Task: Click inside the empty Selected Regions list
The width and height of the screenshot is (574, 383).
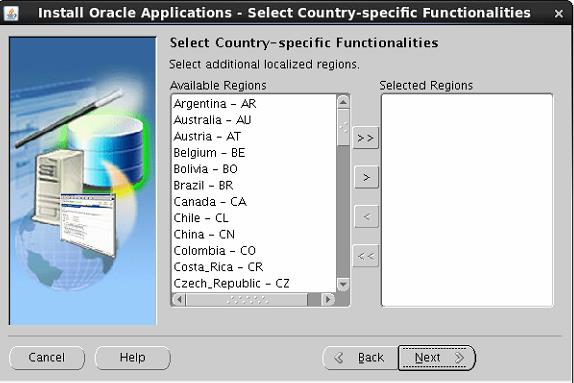Action: coord(467,200)
